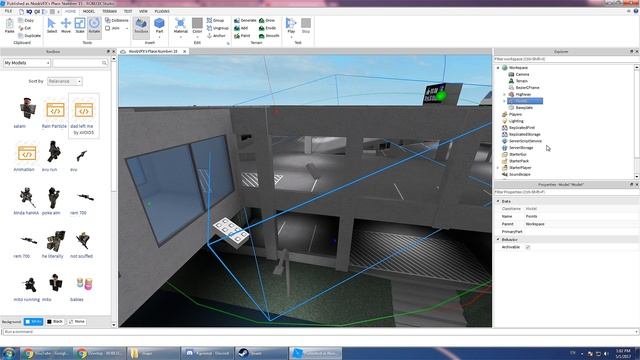The image size is (640, 360).
Task: Open Discord from the taskbar
Action: [207, 353]
